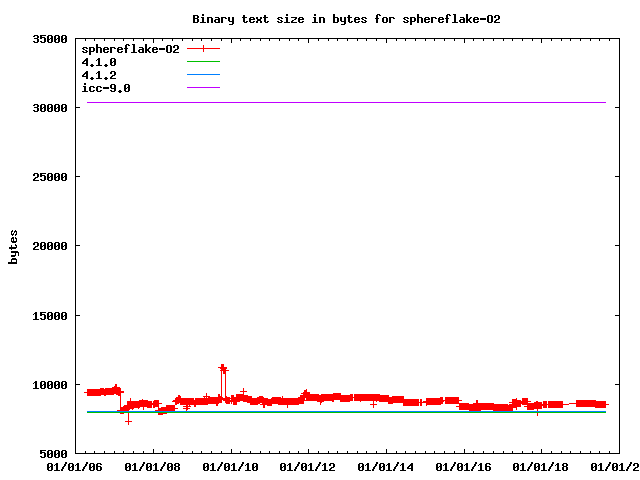Select the 4.1.0 legend label

99,62
